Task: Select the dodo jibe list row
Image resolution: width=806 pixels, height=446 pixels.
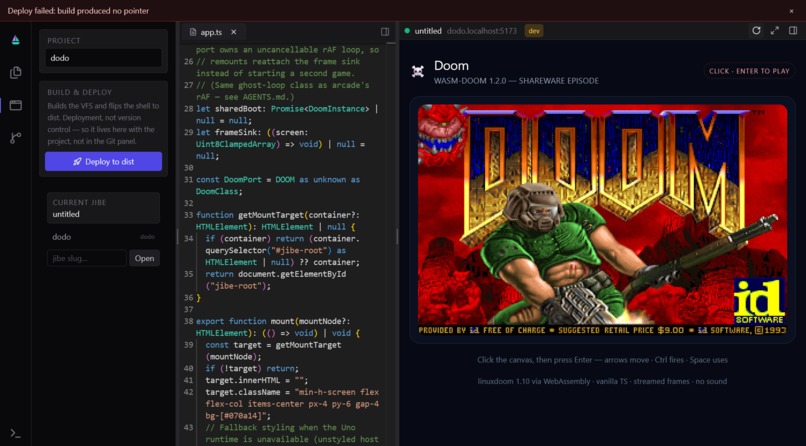Action: click(103, 237)
